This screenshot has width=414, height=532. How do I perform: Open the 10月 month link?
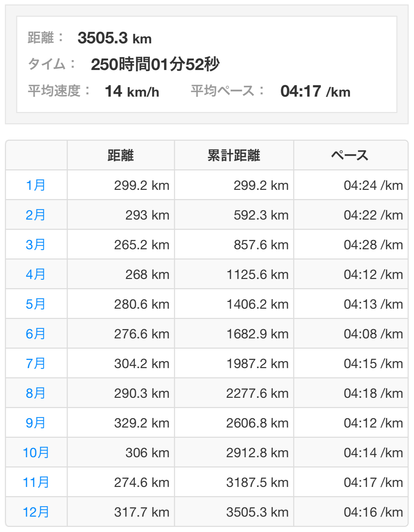(x=36, y=452)
